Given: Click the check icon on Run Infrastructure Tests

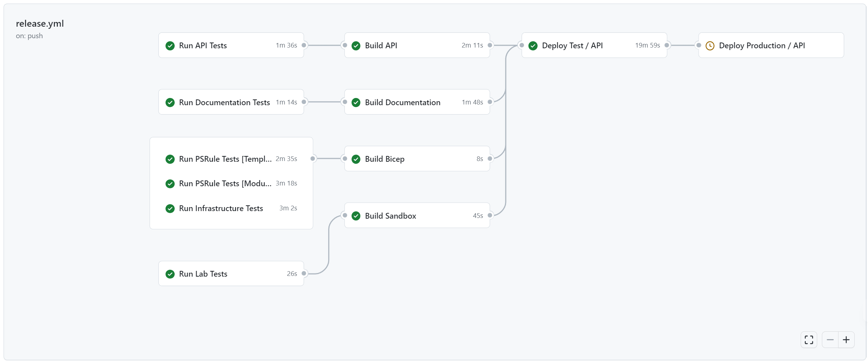Looking at the screenshot, I should [x=170, y=208].
